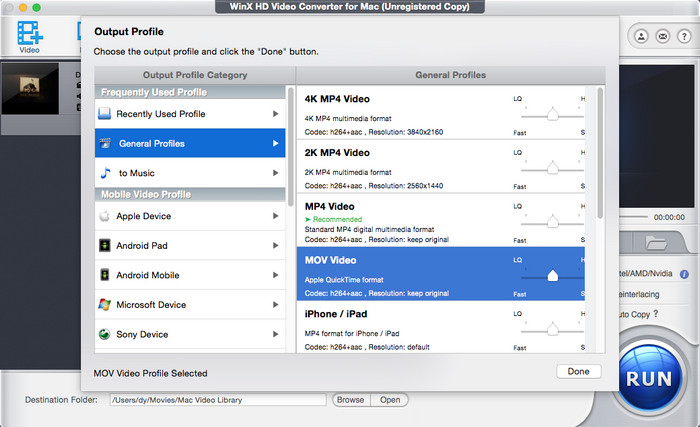Click the Apple Device logo icon
Image resolution: width=700 pixels, height=427 pixels.
(x=104, y=216)
